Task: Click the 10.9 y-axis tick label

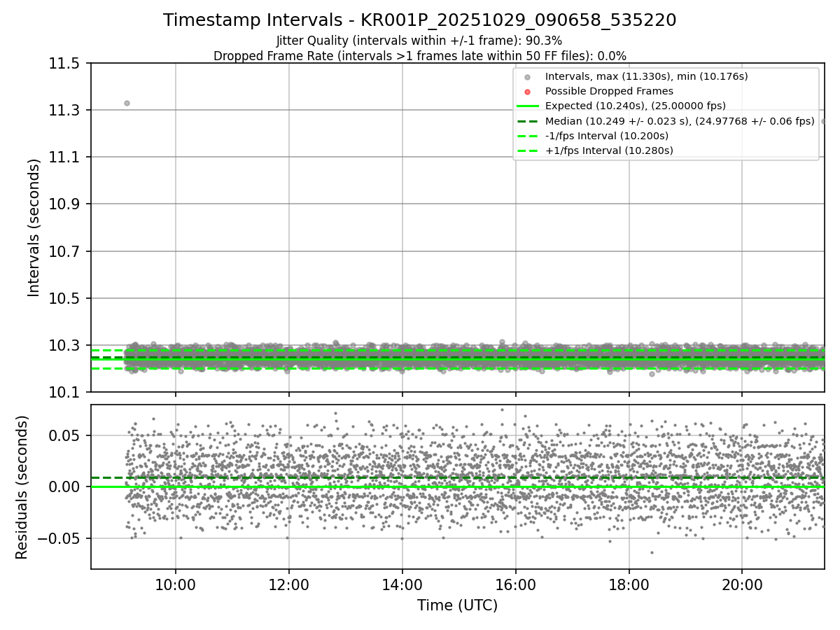Action: (x=63, y=204)
